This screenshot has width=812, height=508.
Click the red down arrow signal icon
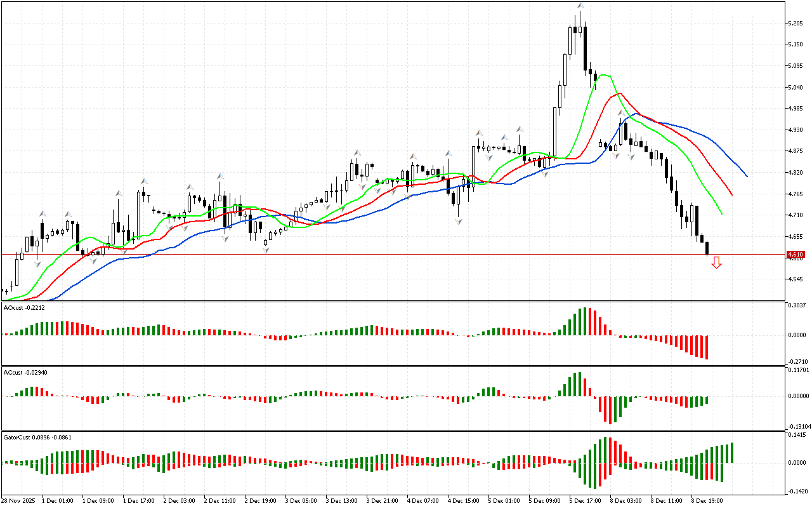[x=716, y=262]
